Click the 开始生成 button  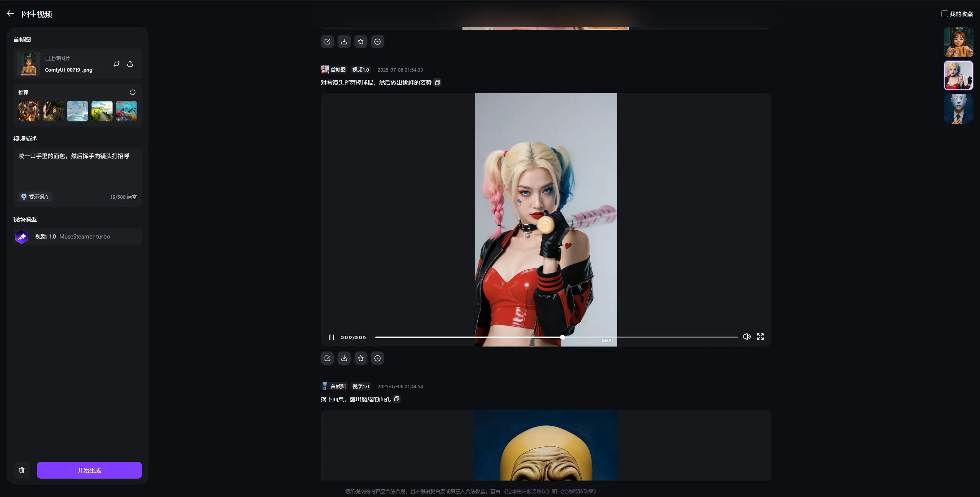pos(89,470)
